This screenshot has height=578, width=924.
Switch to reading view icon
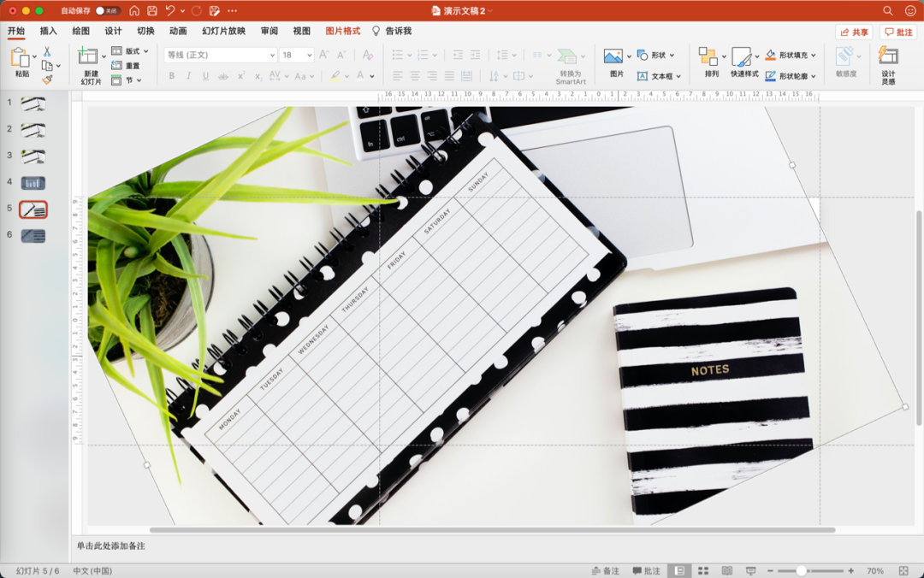point(727,570)
